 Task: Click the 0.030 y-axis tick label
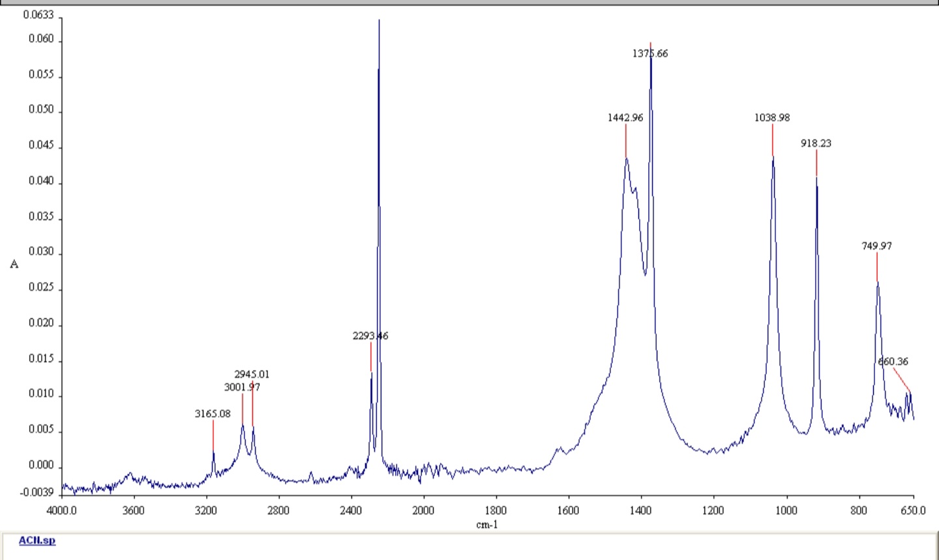(42, 253)
